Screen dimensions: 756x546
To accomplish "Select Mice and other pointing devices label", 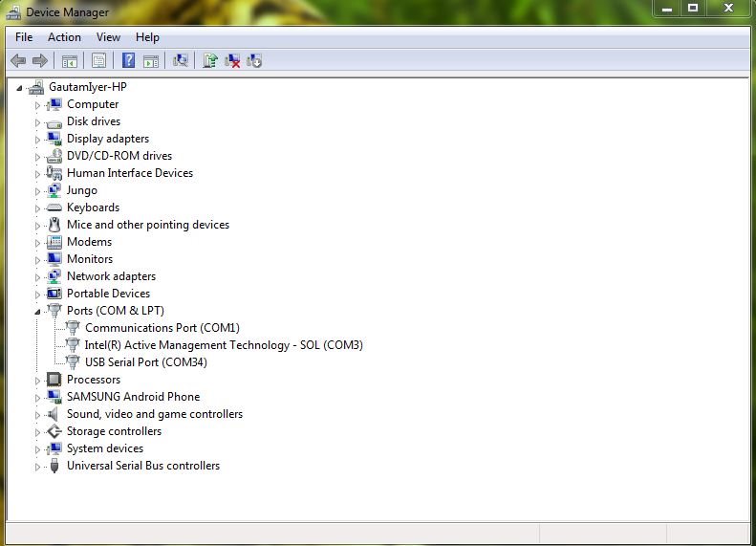I will click(x=148, y=225).
